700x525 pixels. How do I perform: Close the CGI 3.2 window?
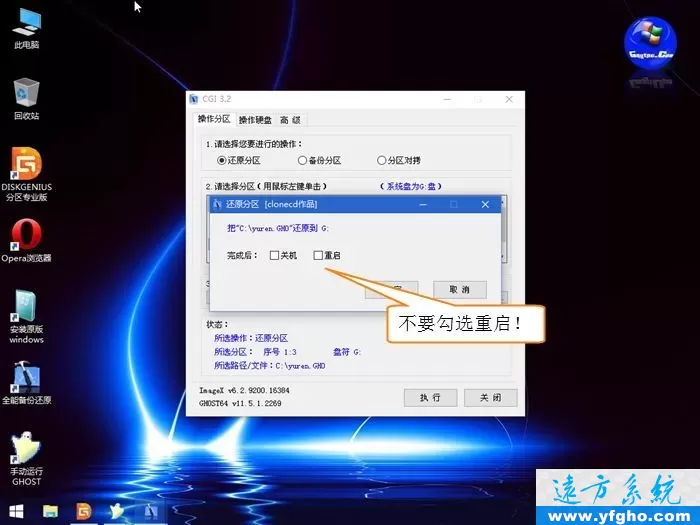pyautogui.click(x=509, y=99)
